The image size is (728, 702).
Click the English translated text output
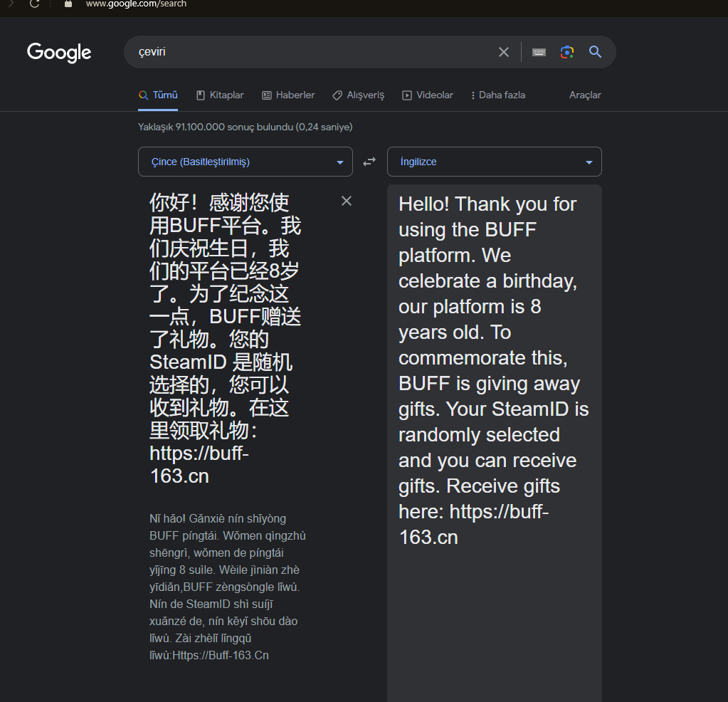(x=494, y=370)
